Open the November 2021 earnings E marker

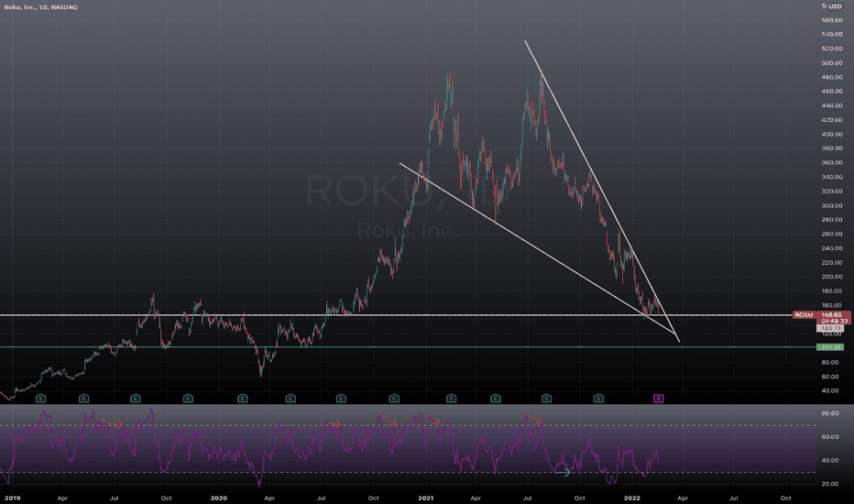coord(598,399)
